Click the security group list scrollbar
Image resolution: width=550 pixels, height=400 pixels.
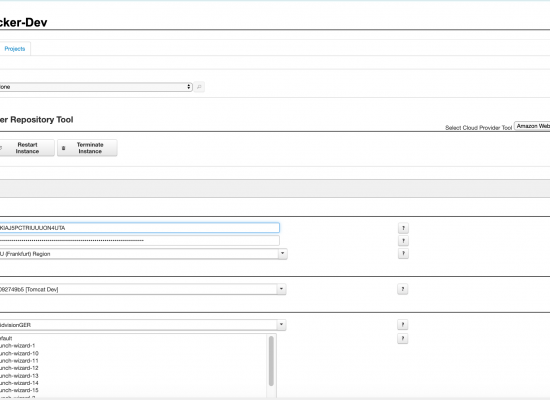pyautogui.click(x=271, y=361)
